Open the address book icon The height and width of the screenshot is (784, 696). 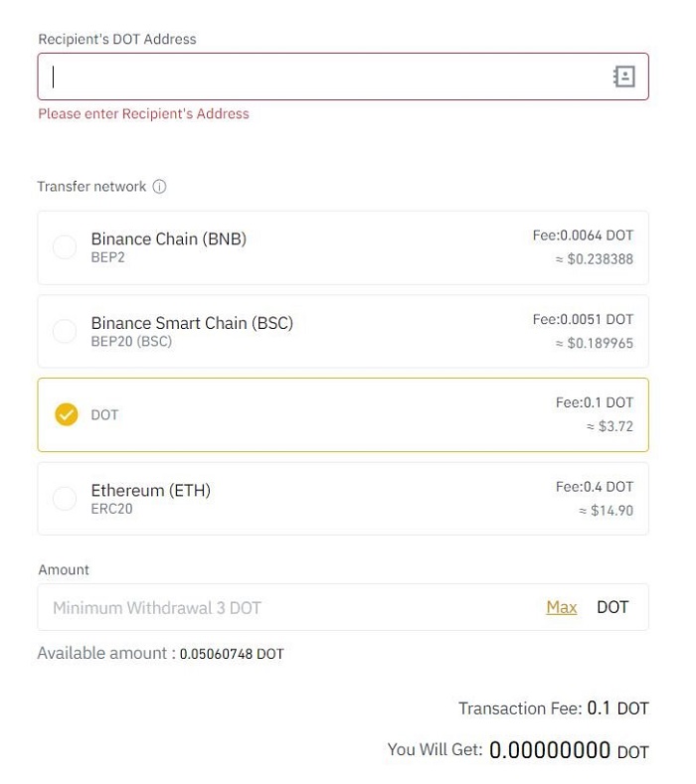[x=624, y=77]
